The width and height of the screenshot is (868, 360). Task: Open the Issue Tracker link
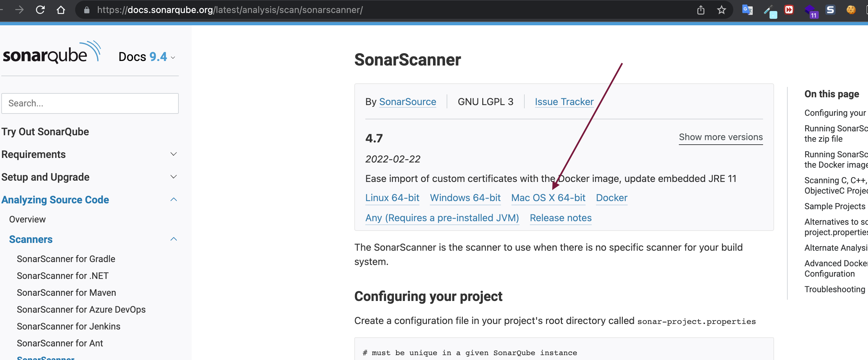[x=564, y=102]
